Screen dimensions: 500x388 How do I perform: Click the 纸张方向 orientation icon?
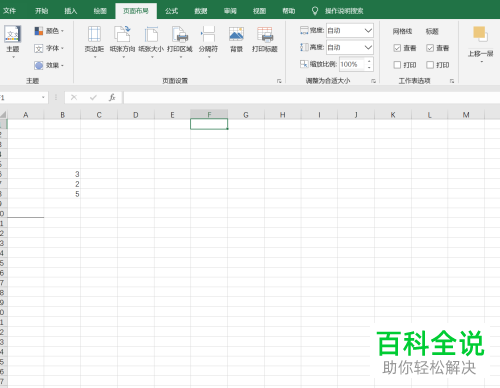click(122, 34)
